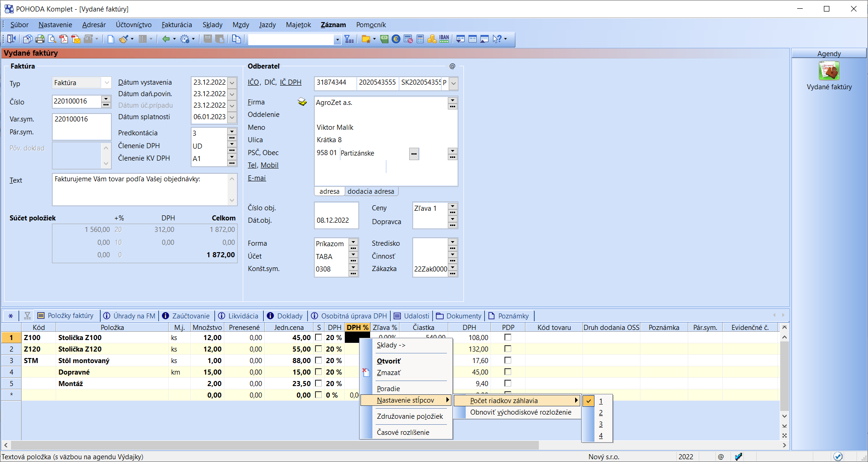Click the calculator icon in the toolbar

click(x=420, y=39)
